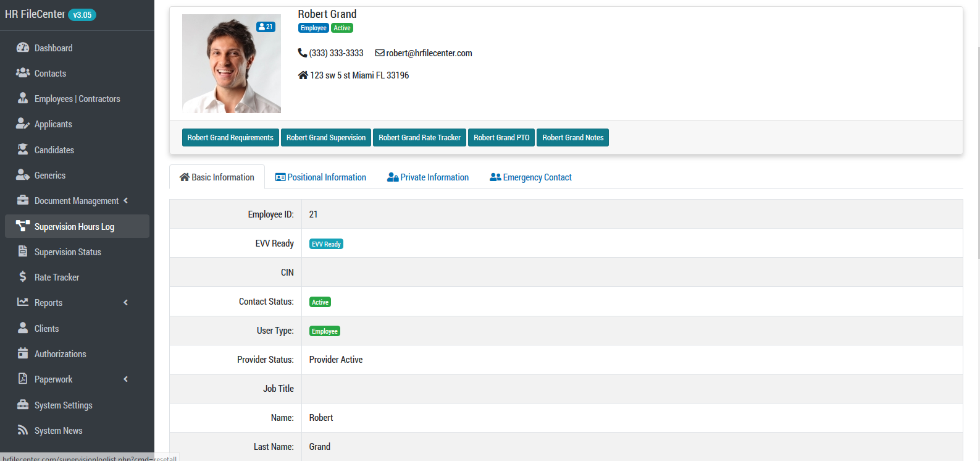Expand the Paperwork menu chevron
Screen dimensions: 980x461
click(126, 379)
